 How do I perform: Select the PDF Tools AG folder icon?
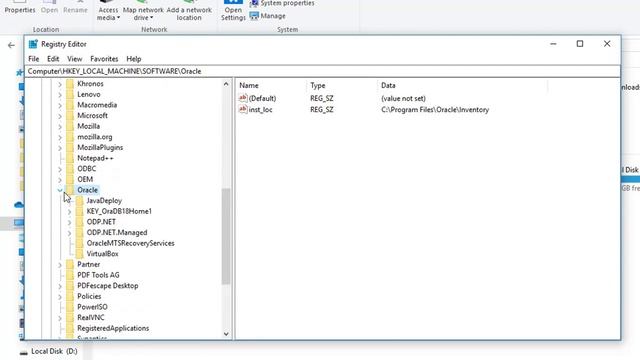(x=70, y=275)
